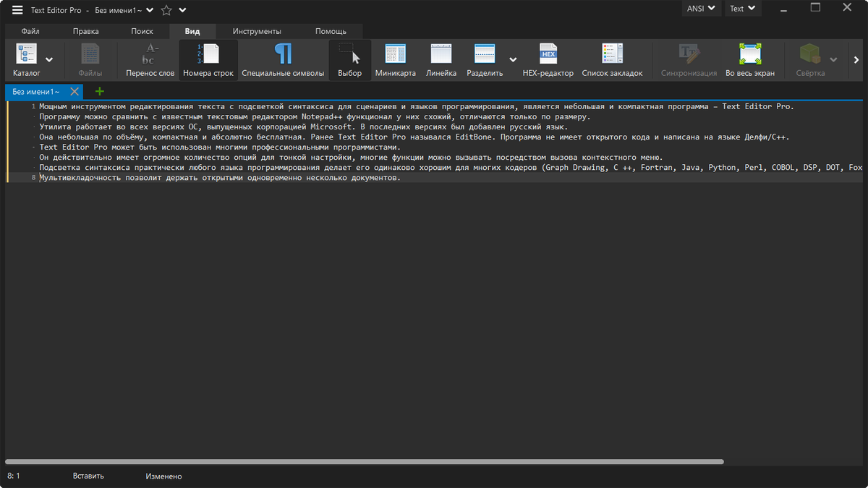Open the Поиск ribbon tab
868x488 pixels.
[142, 31]
